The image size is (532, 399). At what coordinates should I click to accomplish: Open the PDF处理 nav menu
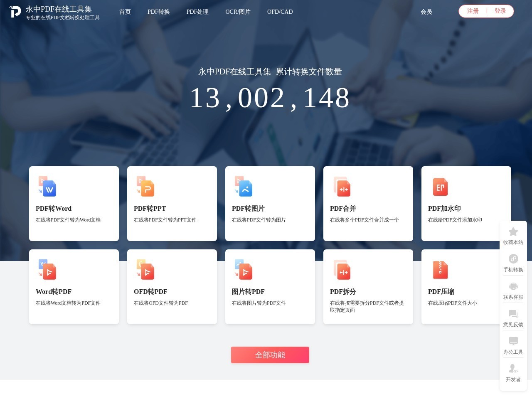pyautogui.click(x=197, y=12)
